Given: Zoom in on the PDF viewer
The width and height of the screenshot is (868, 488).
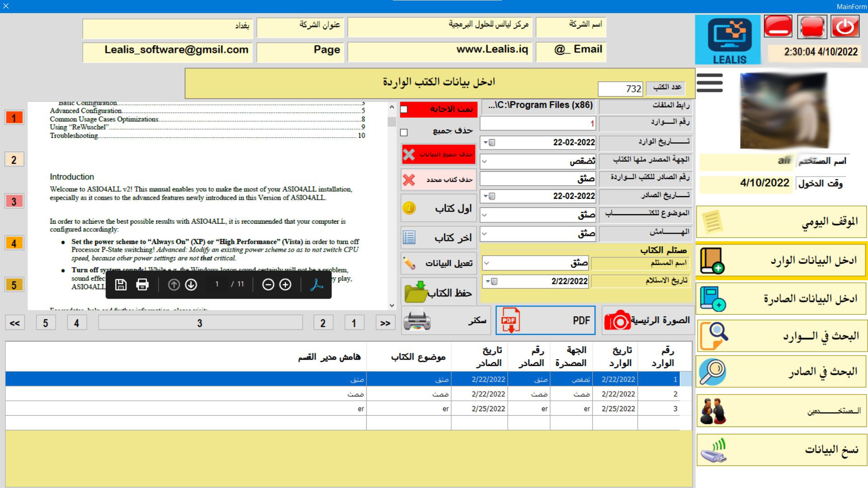Looking at the screenshot, I should pyautogui.click(x=285, y=285).
